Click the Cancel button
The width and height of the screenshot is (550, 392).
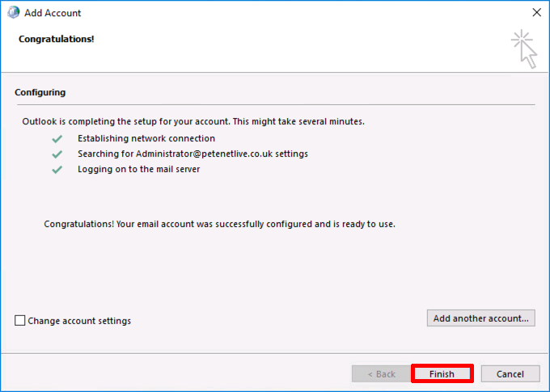pyautogui.click(x=510, y=373)
